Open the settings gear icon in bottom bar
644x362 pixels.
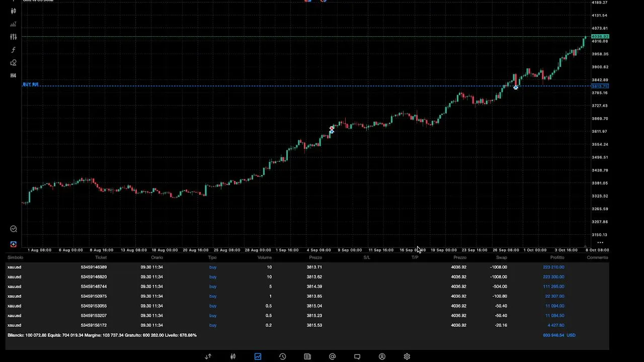(x=407, y=356)
